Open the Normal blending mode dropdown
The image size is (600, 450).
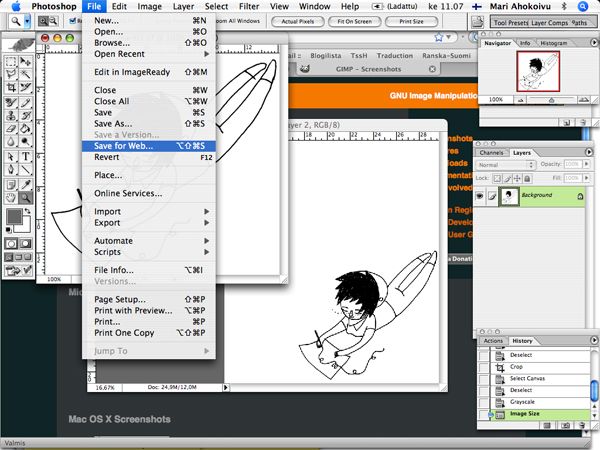505,165
